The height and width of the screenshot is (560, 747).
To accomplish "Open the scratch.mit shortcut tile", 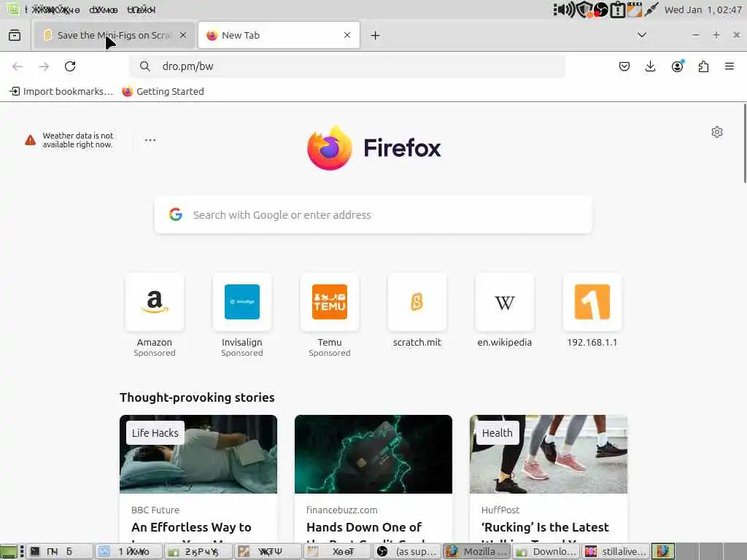I will coord(417,311).
